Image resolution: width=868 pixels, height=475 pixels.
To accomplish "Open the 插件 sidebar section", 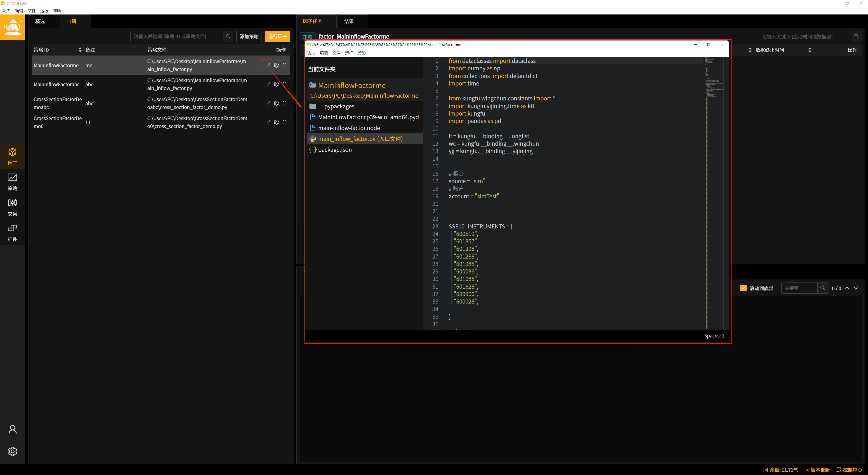I will coord(12,233).
